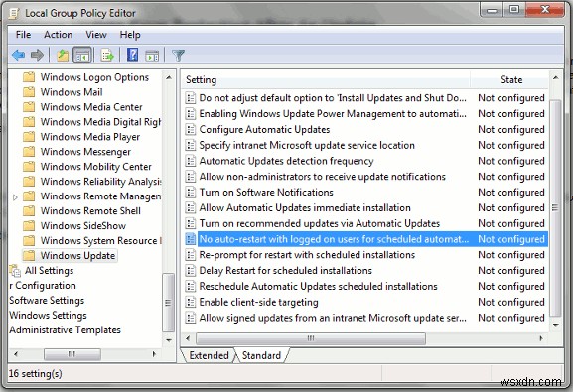Viewport: 573px width, 392px height.
Task: Select 'Allow Automatic Updates immediate installation' setting
Action: point(365,207)
